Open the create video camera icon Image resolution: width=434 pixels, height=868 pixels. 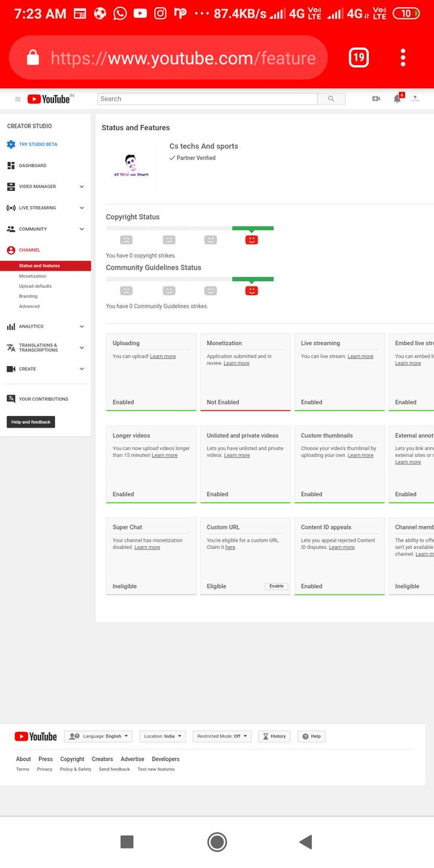pos(376,99)
